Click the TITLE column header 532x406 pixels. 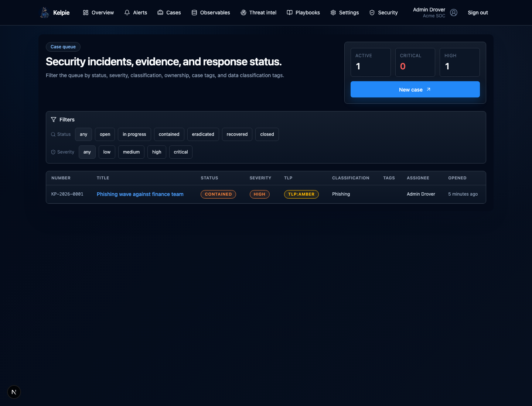tap(103, 178)
